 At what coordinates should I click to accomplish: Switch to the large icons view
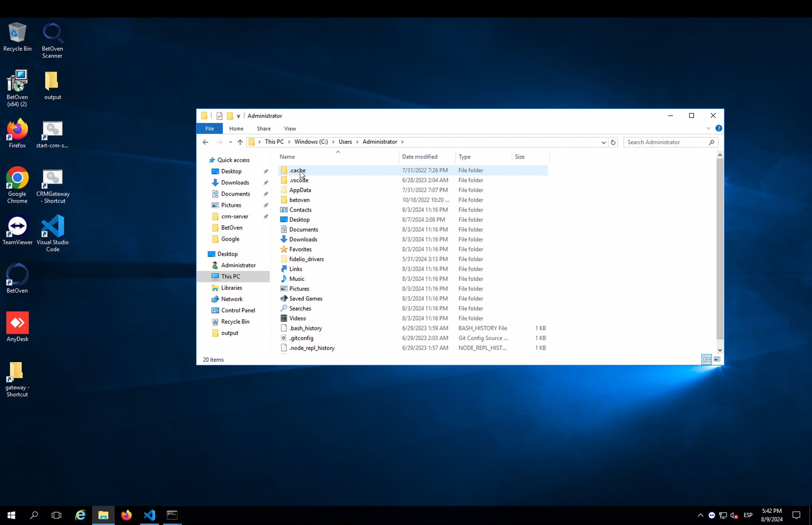(717, 359)
